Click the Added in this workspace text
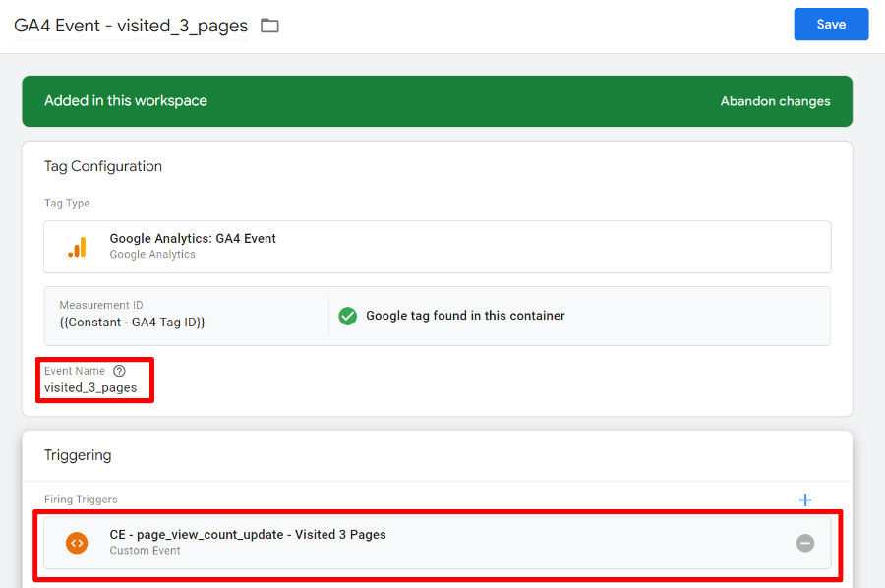This screenshot has height=588, width=885. 126,101
